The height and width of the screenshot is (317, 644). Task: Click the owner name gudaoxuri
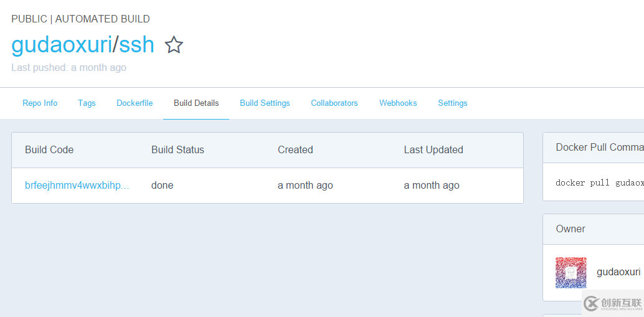pyautogui.click(x=618, y=272)
